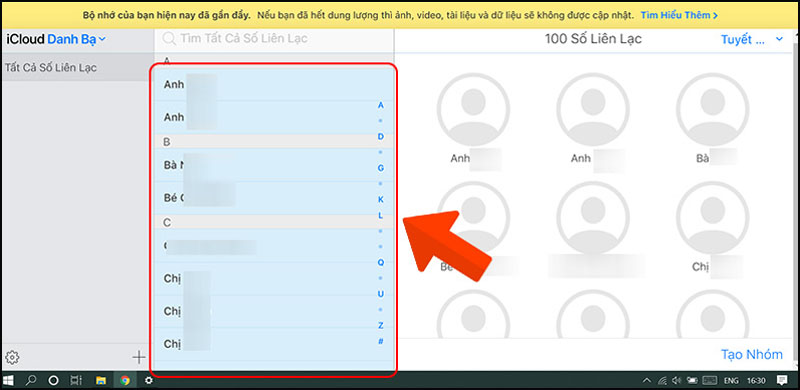Open the Wi-Fi network tray icon
The image size is (800, 390).
pos(662,380)
